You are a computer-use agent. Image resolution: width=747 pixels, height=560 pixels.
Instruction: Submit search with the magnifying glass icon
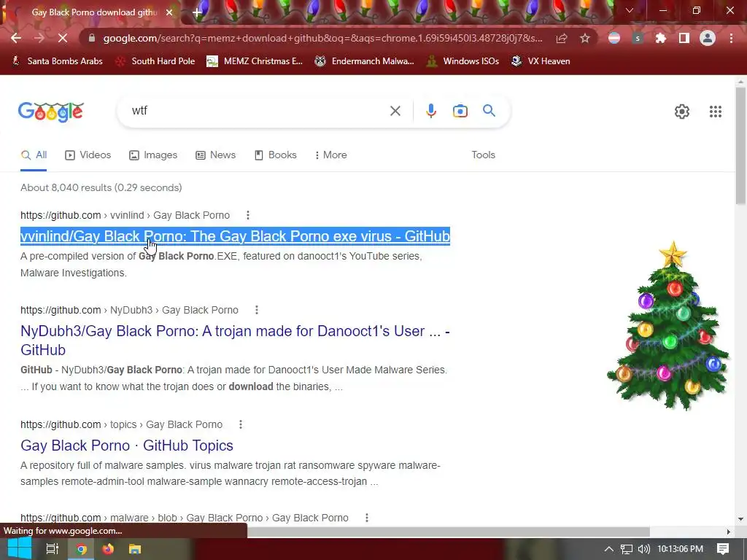click(x=489, y=111)
